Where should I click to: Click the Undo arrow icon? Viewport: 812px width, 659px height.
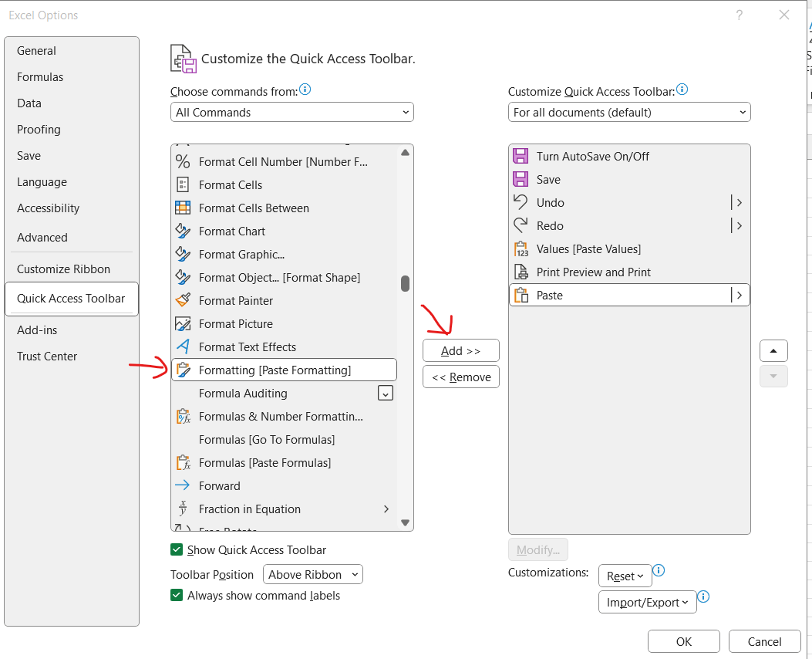click(521, 202)
